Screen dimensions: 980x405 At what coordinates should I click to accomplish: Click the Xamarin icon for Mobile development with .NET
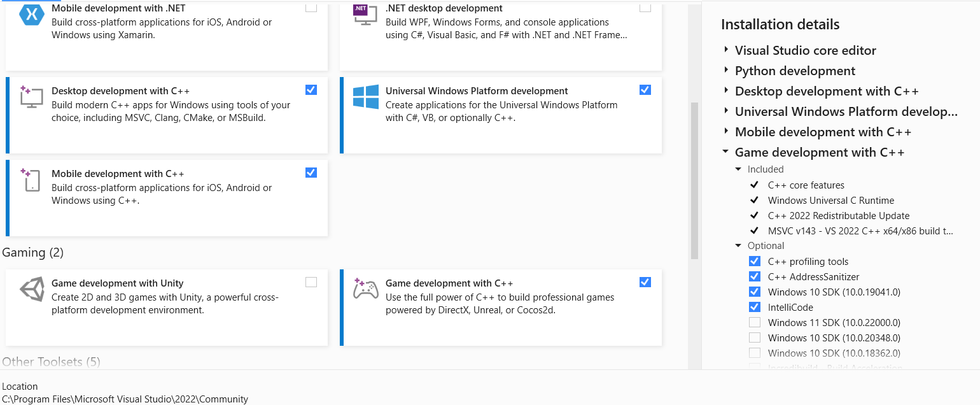pyautogui.click(x=31, y=15)
